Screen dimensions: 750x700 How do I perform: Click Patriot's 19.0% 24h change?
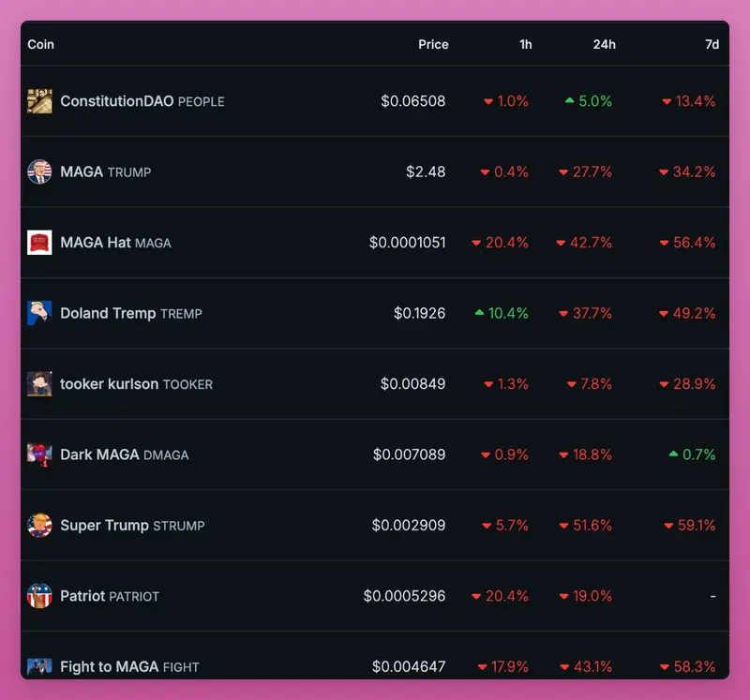[585, 596]
